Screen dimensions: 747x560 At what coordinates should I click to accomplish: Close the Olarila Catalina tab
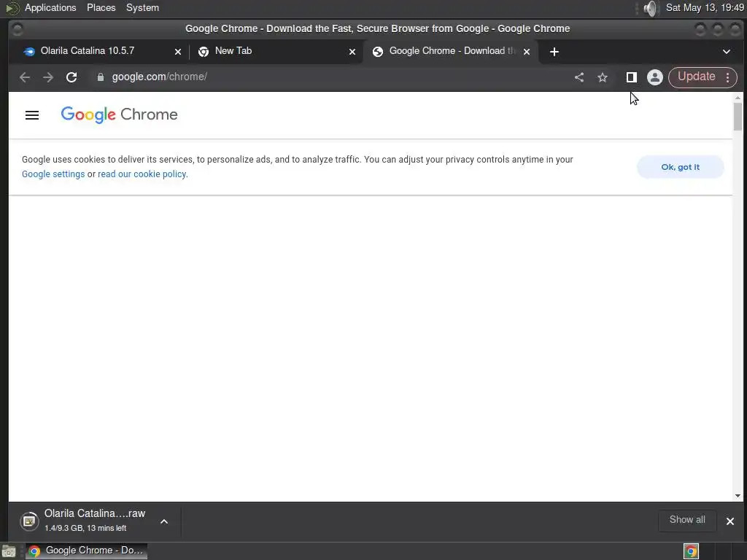(x=178, y=52)
